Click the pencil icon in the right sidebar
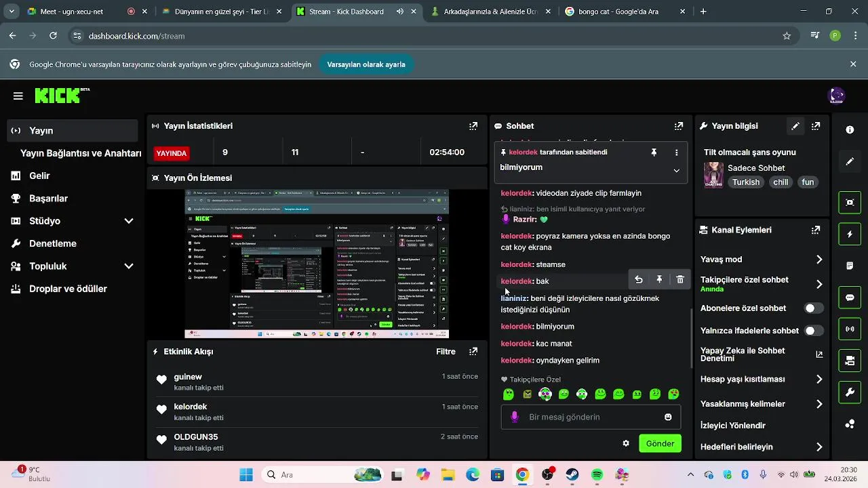The height and width of the screenshot is (488, 868). [850, 162]
